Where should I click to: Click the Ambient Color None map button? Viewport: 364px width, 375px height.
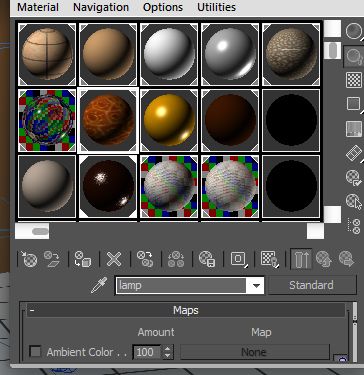255,352
